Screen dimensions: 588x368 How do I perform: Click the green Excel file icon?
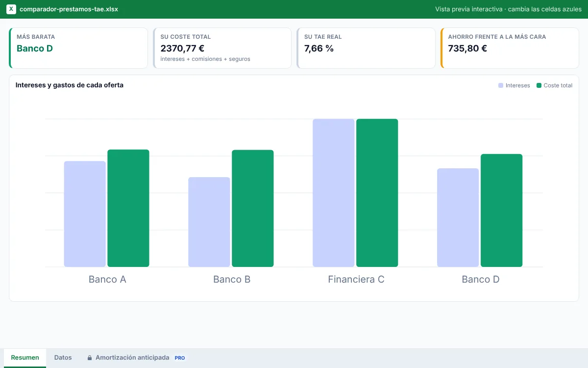pyautogui.click(x=11, y=9)
